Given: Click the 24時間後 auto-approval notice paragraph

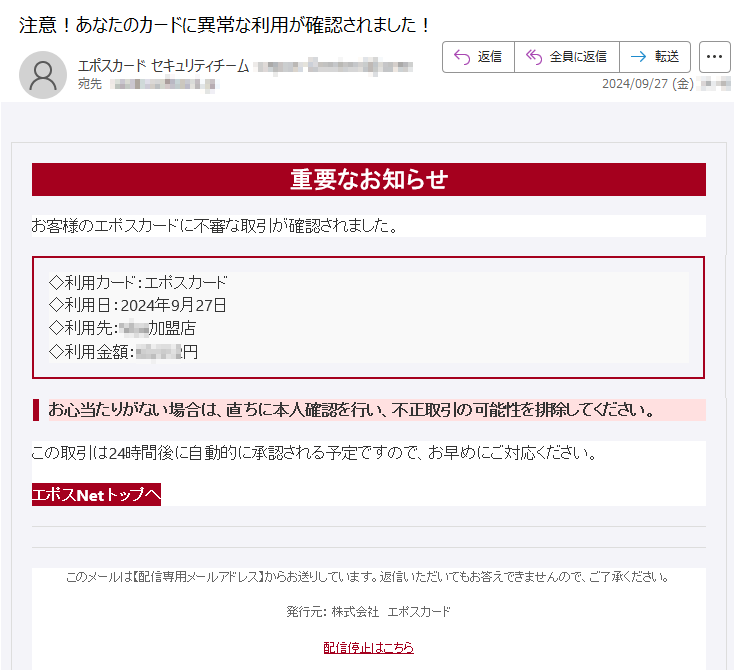Looking at the screenshot, I should pos(314,453).
